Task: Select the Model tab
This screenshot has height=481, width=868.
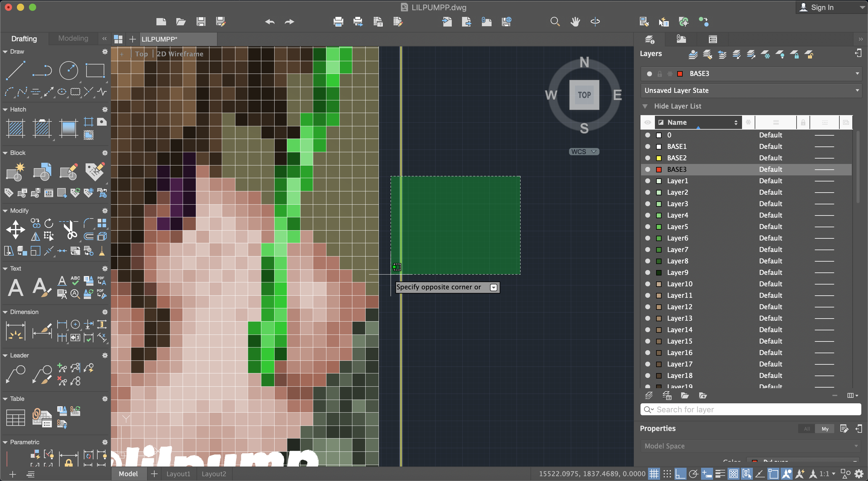Action: pos(128,473)
